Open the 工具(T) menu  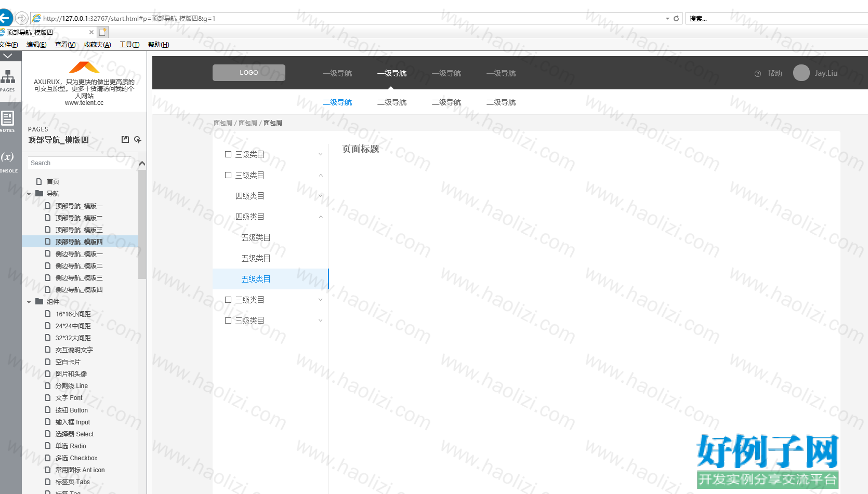(x=129, y=45)
